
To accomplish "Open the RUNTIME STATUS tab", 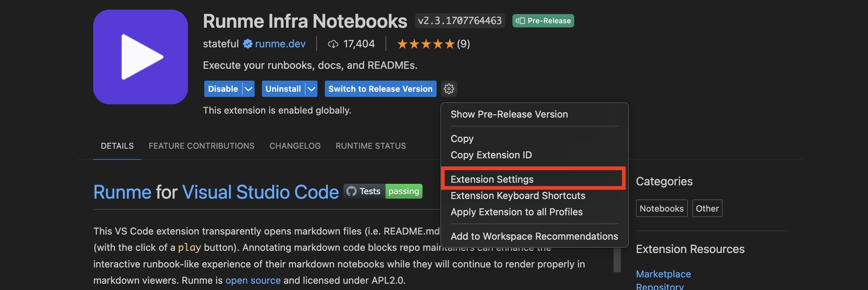I will pos(371,146).
